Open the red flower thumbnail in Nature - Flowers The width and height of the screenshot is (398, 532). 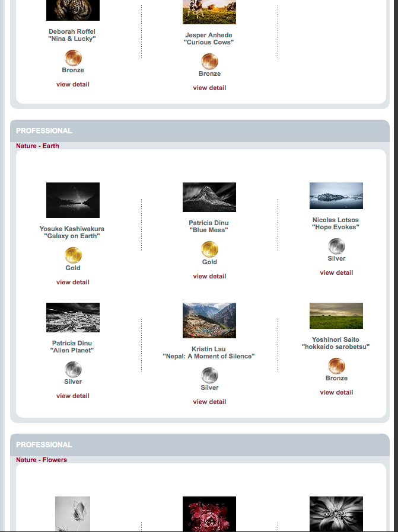click(x=209, y=514)
